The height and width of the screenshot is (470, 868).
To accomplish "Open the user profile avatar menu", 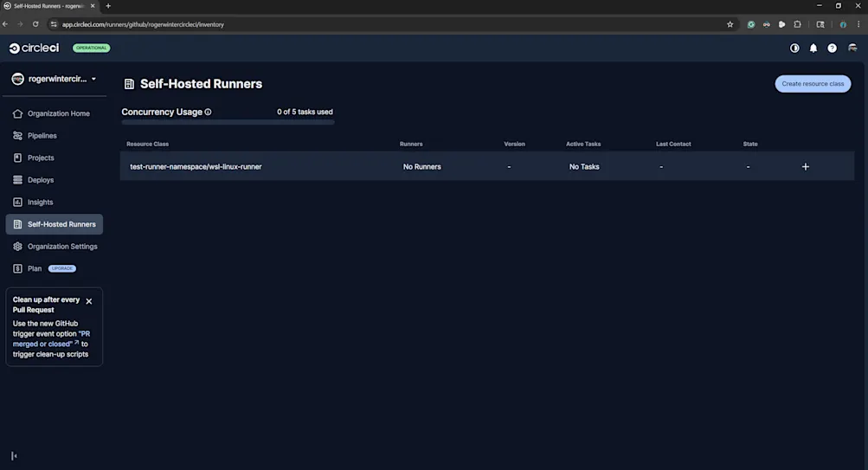I will click(852, 48).
